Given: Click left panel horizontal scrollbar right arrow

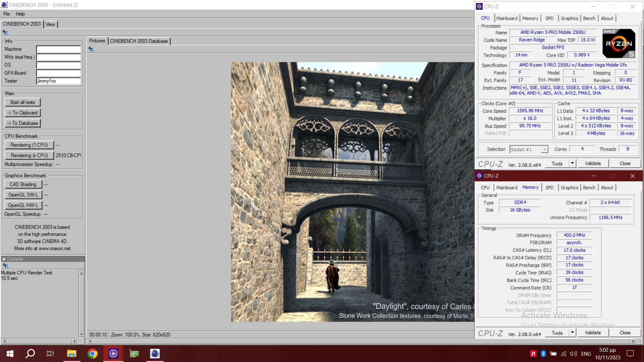Looking at the screenshot, I should (x=74, y=341).
